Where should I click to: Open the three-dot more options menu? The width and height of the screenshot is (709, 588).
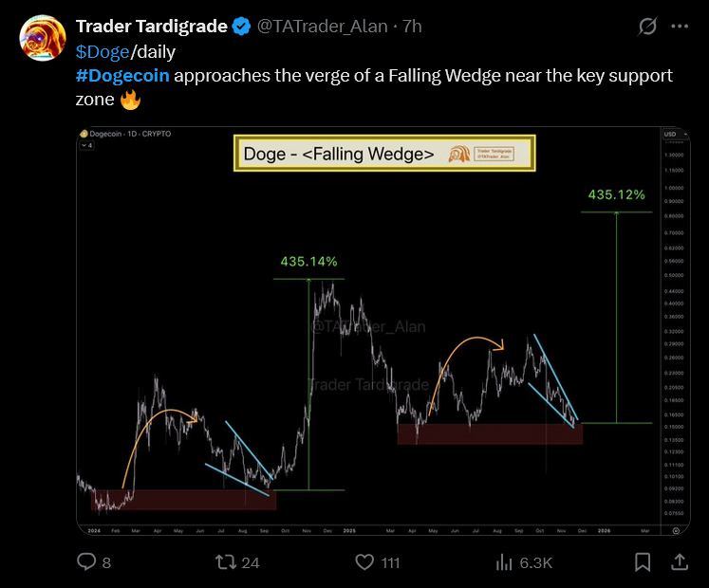(x=680, y=28)
